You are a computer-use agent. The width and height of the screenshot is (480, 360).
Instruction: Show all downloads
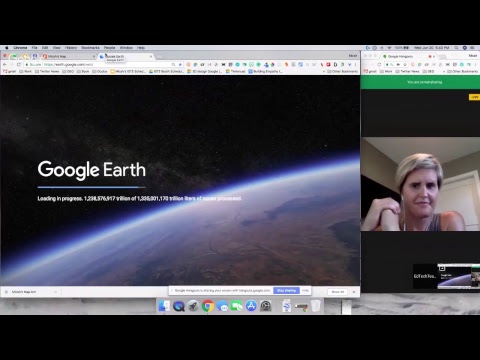pyautogui.click(x=338, y=292)
